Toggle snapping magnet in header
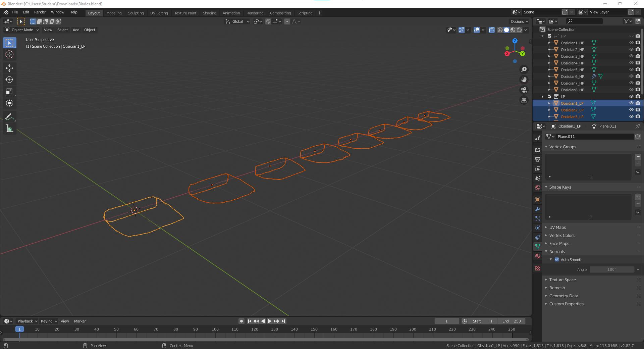 click(x=268, y=21)
